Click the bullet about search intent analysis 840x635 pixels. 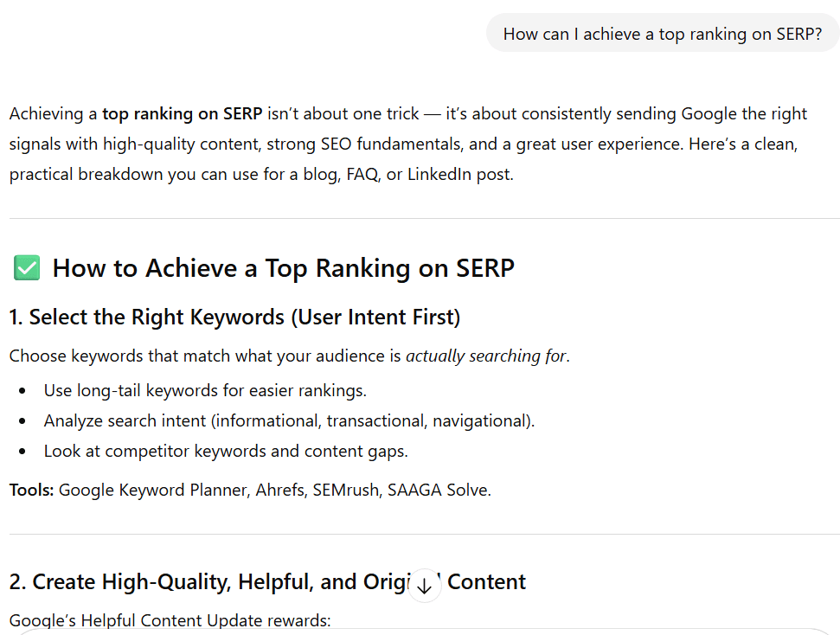click(289, 420)
